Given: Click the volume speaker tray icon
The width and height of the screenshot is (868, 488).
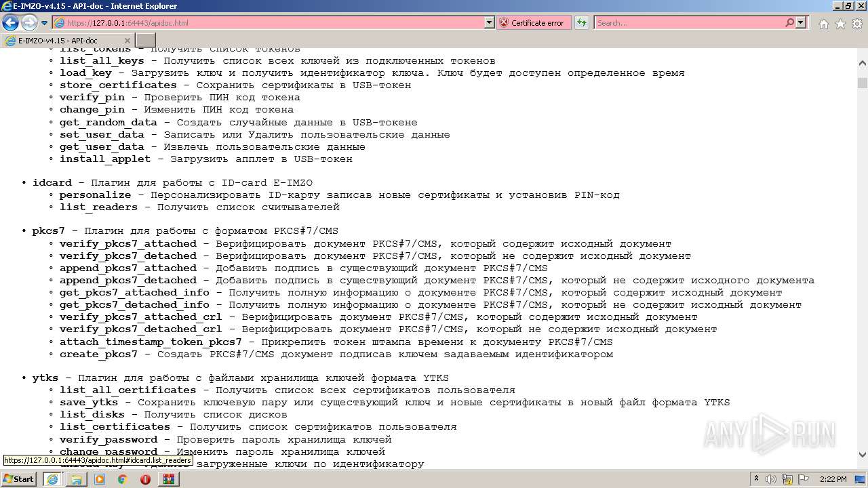Looking at the screenshot, I should pos(771,479).
